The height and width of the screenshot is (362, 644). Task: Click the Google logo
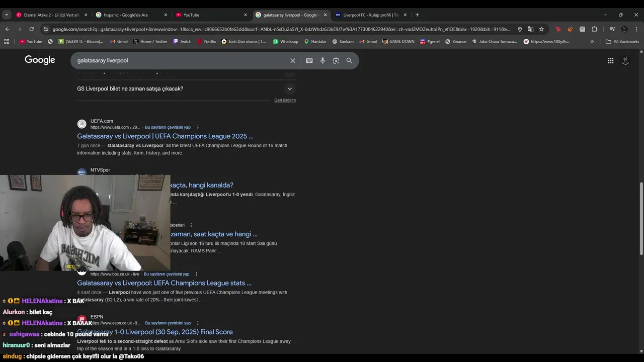pos(40,60)
